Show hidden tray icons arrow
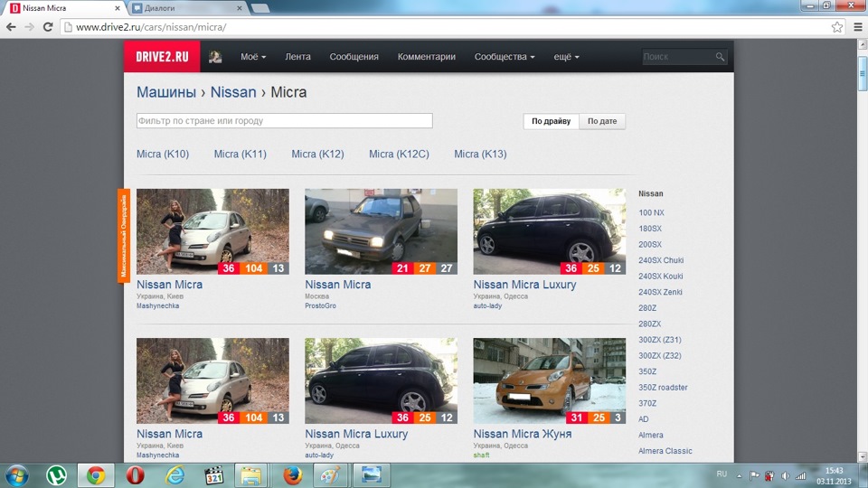 tap(739, 476)
